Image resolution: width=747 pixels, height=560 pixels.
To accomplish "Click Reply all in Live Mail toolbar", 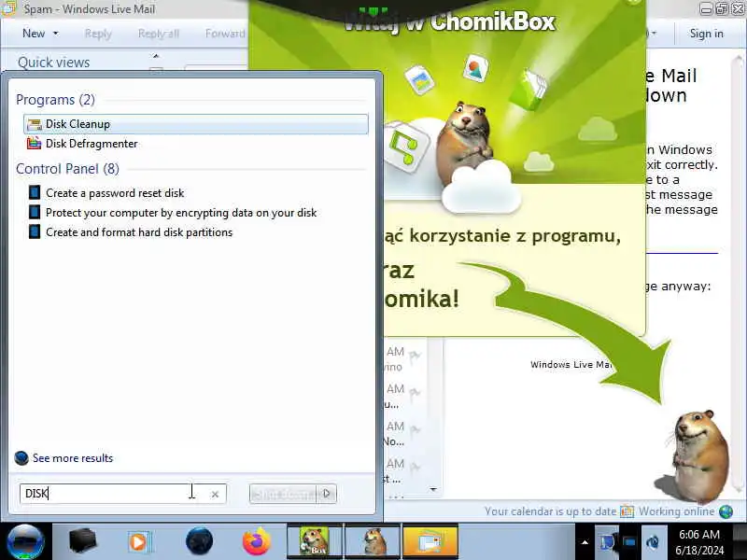I will point(158,34).
